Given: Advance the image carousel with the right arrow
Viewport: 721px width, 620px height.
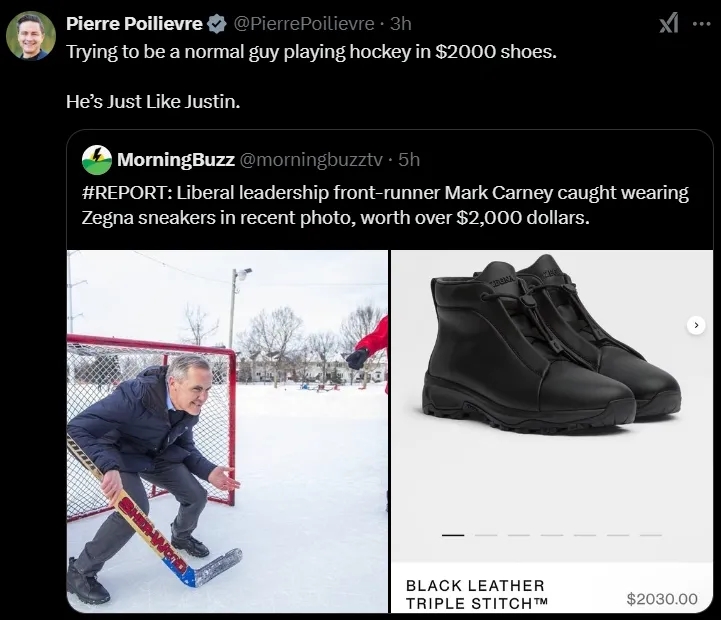Looking at the screenshot, I should click(x=697, y=325).
